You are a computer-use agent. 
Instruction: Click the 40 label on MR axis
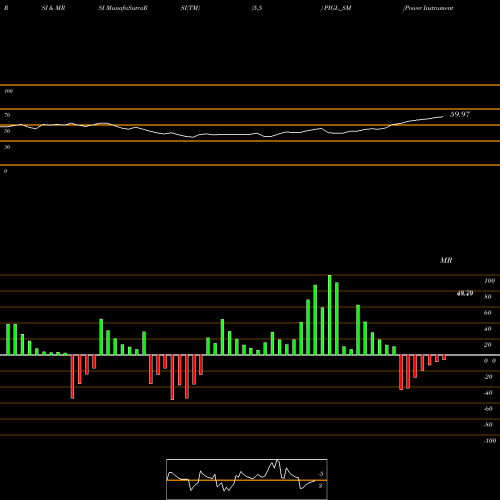tap(488, 329)
